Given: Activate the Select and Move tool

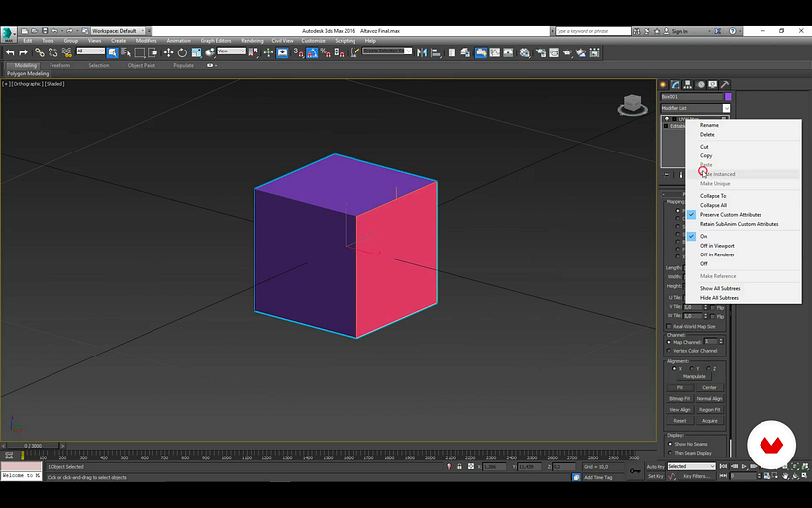Looking at the screenshot, I should pyautogui.click(x=168, y=52).
